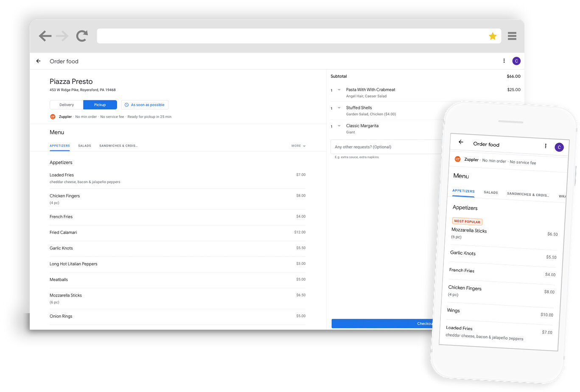Open the Sandwiches & Crois… tab on desktop
580x392 pixels.
118,146
